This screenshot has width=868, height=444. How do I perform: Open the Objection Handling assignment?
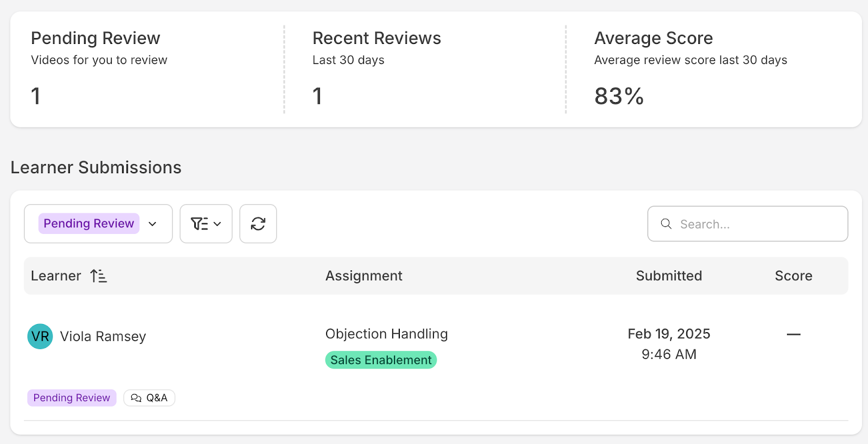[386, 334]
